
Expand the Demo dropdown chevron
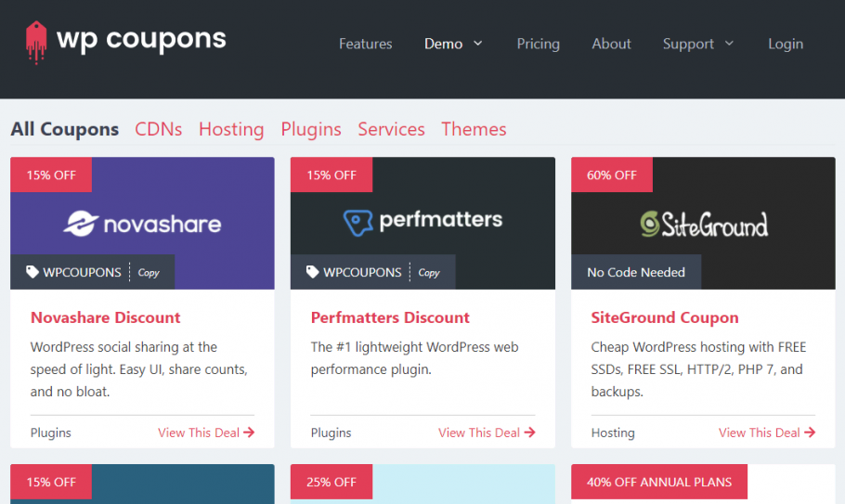(x=478, y=43)
